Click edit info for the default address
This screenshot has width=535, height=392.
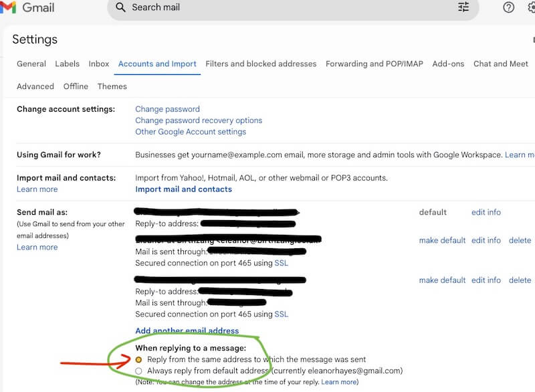(486, 212)
